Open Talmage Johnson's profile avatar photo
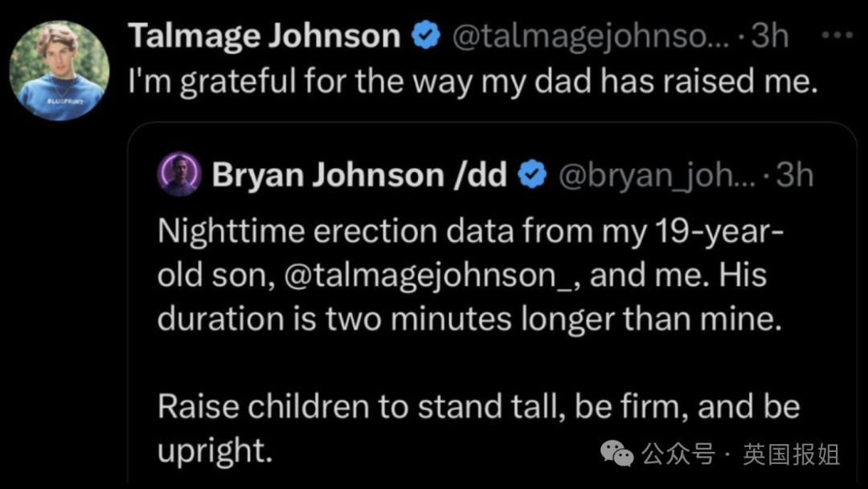The image size is (868, 489). tap(59, 71)
